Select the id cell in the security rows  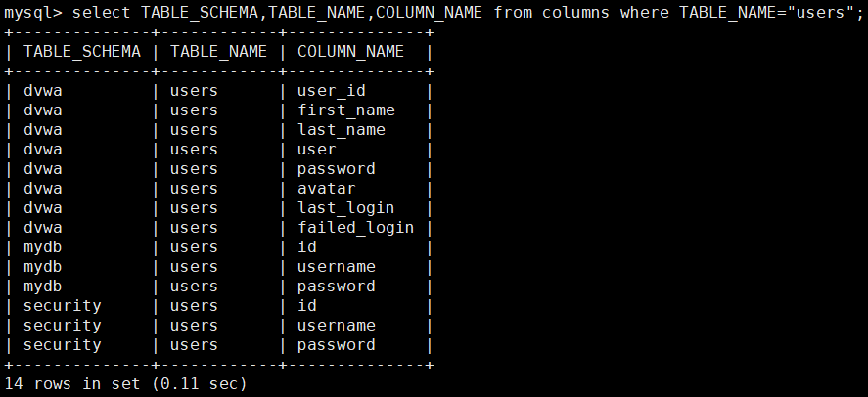(x=307, y=306)
